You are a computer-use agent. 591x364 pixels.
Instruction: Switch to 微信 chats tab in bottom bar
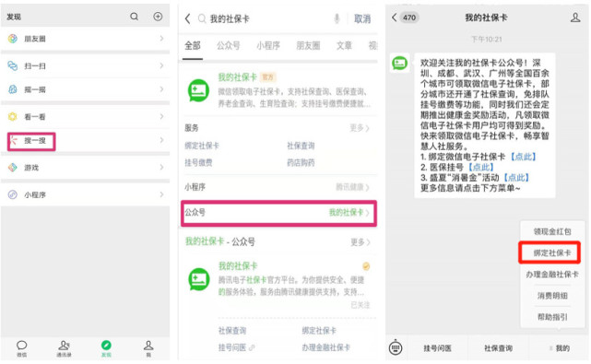[x=22, y=348]
